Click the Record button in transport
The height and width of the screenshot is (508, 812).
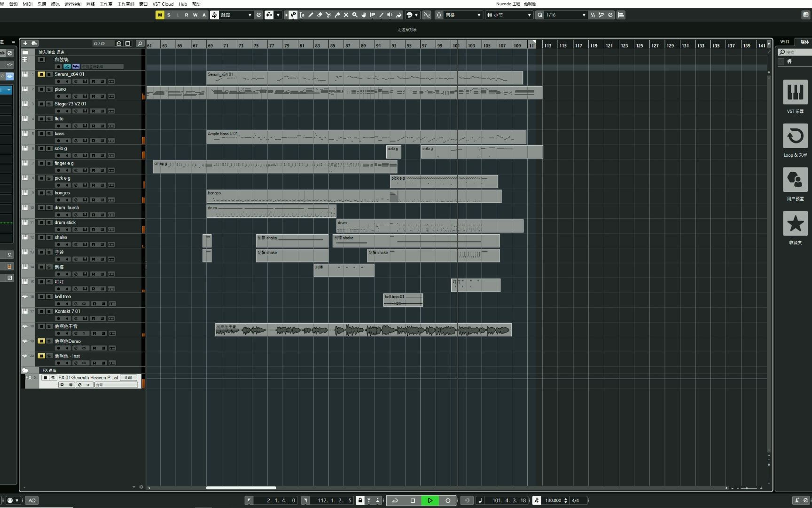tap(448, 500)
